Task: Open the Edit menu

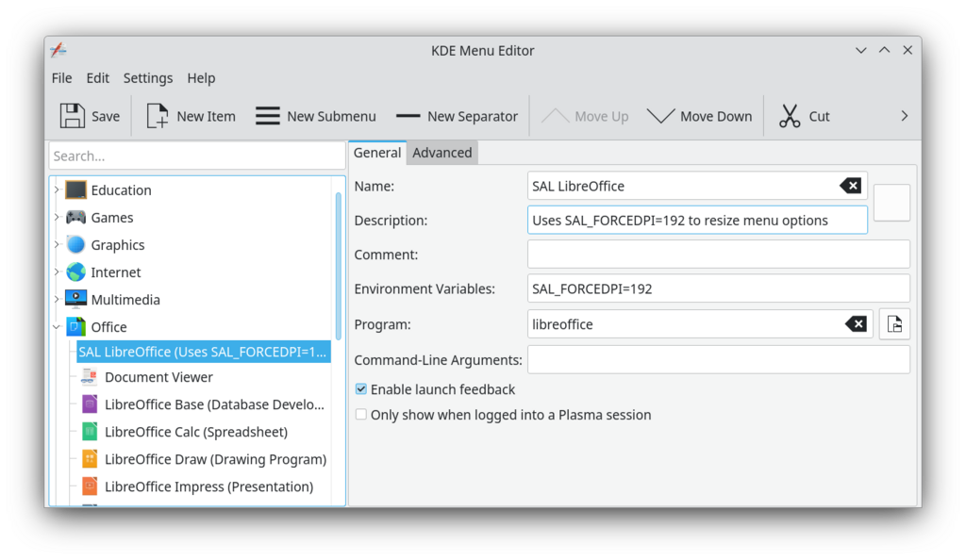Action: 97,78
